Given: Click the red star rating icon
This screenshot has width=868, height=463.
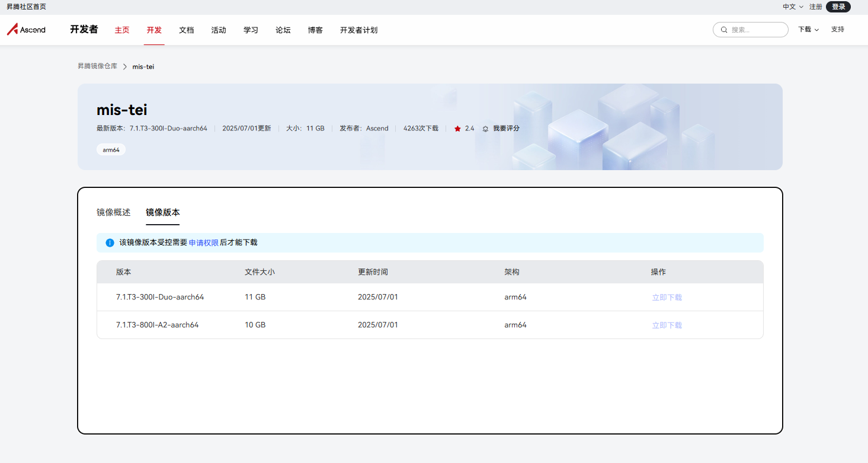Looking at the screenshot, I should (457, 129).
